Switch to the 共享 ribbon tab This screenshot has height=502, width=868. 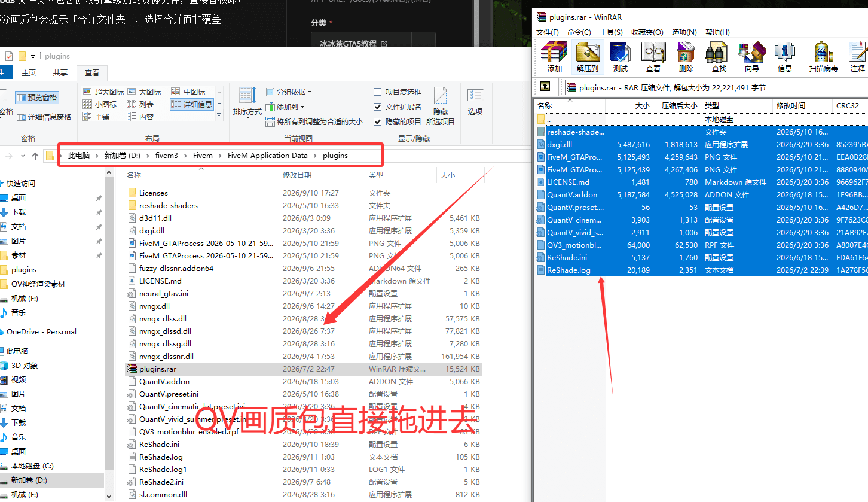tap(60, 72)
